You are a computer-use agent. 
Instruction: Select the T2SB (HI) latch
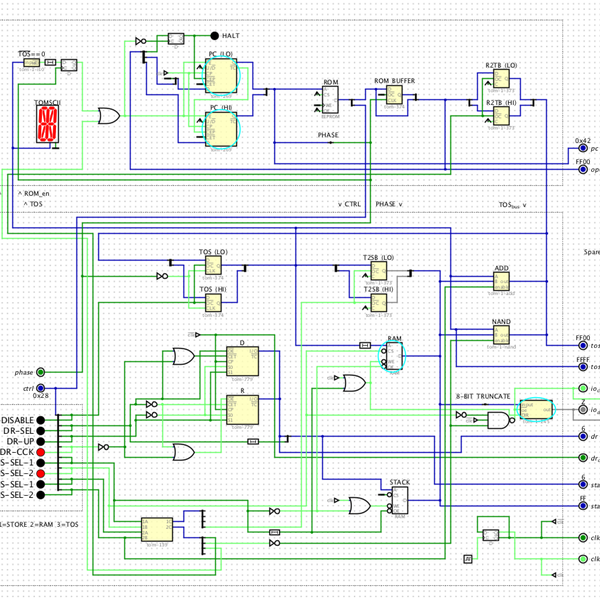pyautogui.click(x=379, y=303)
